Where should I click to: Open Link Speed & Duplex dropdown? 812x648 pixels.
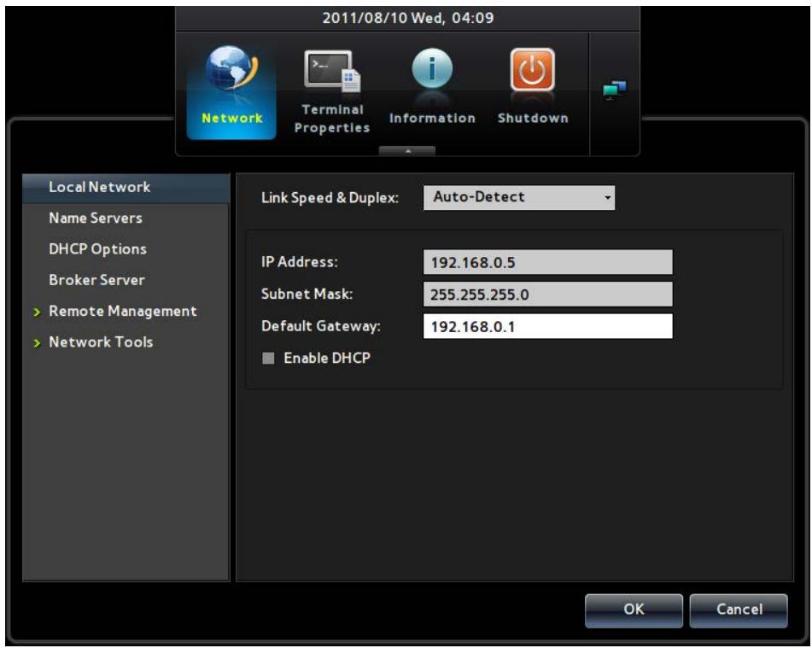[519, 197]
